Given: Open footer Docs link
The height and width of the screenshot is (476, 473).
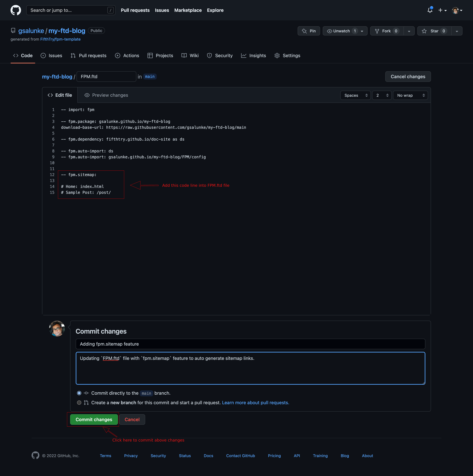Looking at the screenshot, I should 208,456.
